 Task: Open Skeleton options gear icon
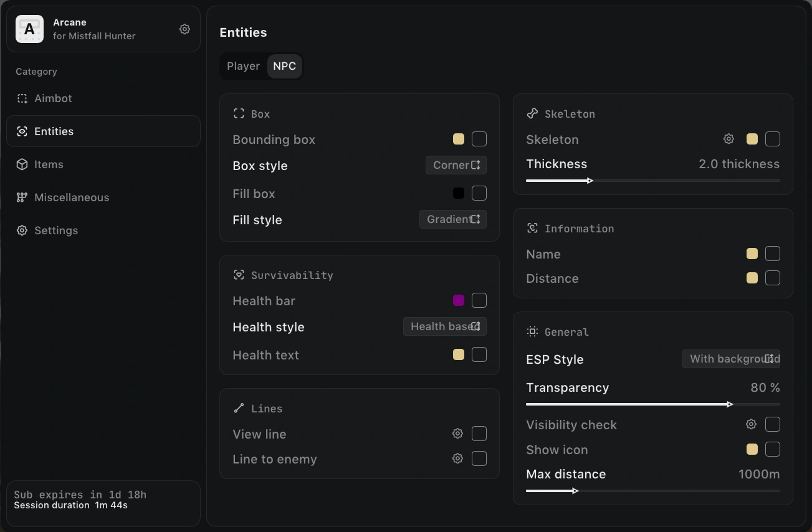[728, 139]
